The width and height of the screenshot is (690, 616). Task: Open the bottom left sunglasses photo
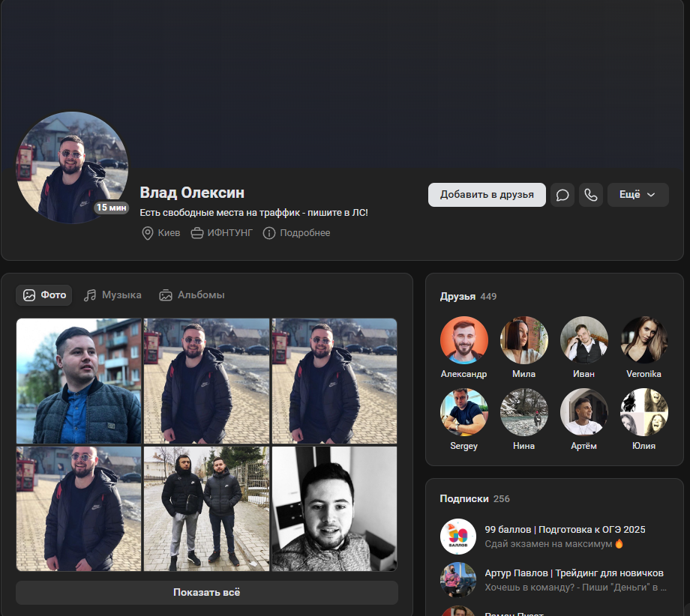(x=79, y=509)
